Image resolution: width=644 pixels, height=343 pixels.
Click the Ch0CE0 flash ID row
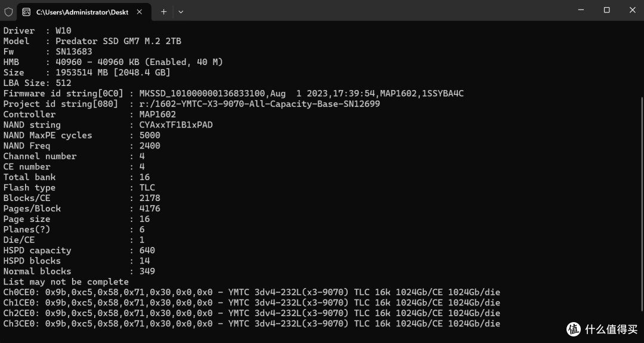252,292
